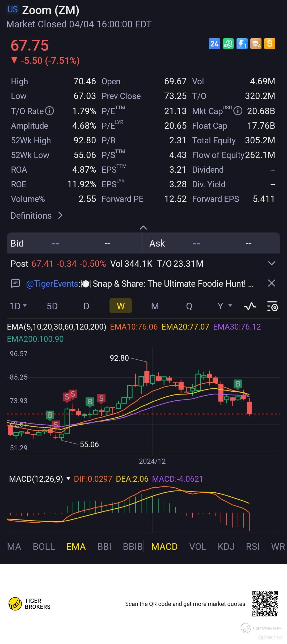Image resolution: width=287 pixels, height=644 pixels.
Task: Toggle the EMA overlay indicator
Action: [x=76, y=546]
